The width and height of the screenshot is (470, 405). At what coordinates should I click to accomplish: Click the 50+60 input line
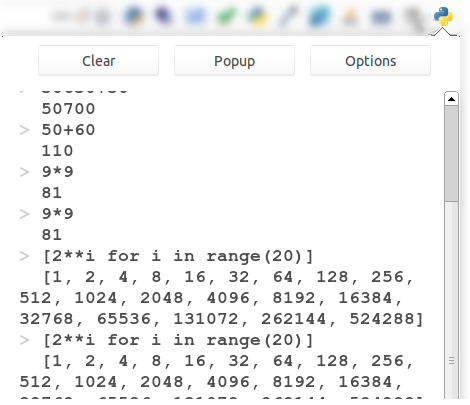[68, 130]
